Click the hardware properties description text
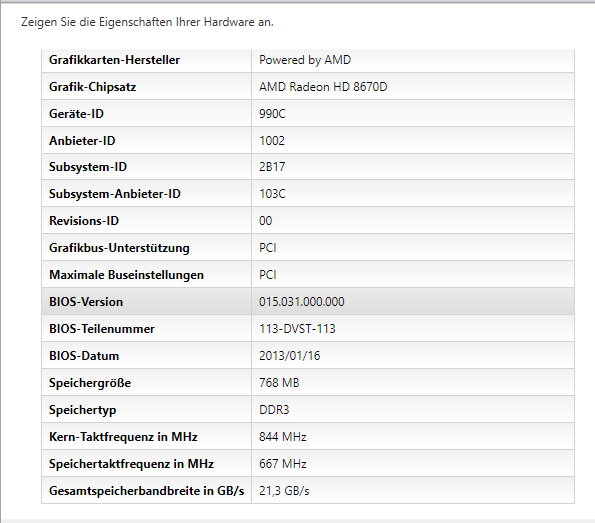Image resolution: width=595 pixels, height=523 pixels. coord(147,22)
